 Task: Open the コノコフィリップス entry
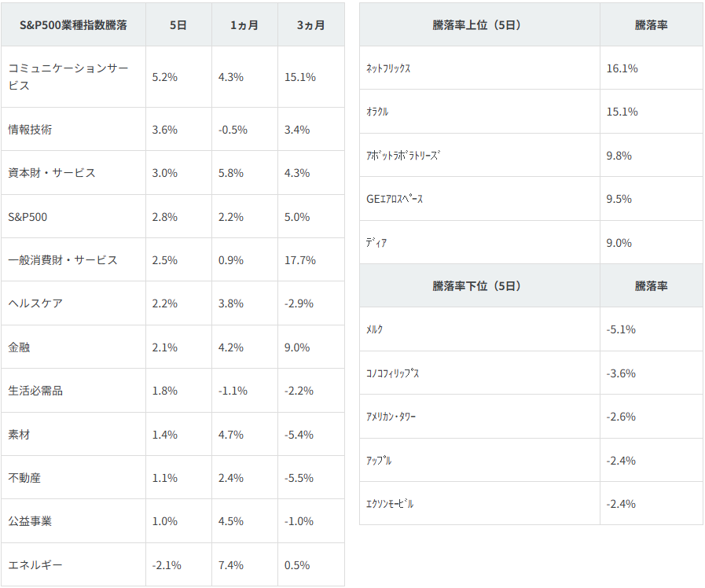(393, 373)
